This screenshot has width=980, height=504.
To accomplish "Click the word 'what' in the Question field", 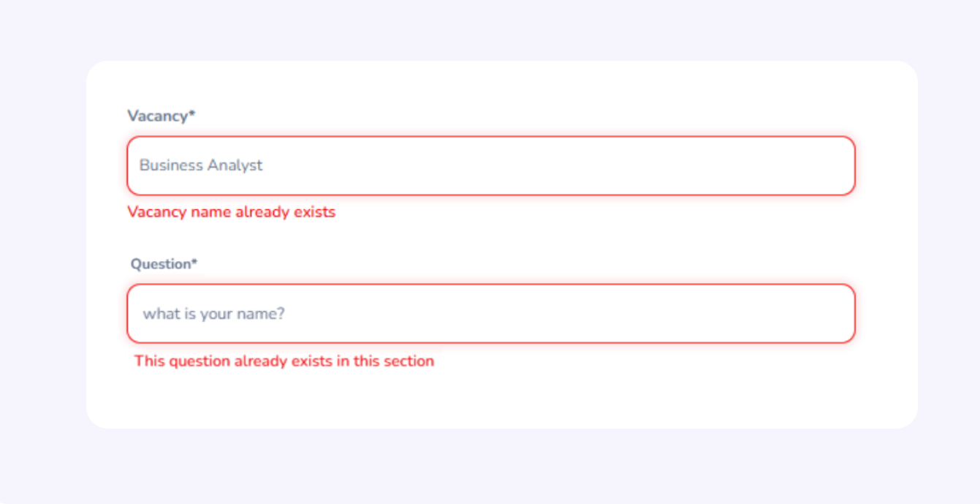I will 158,314.
